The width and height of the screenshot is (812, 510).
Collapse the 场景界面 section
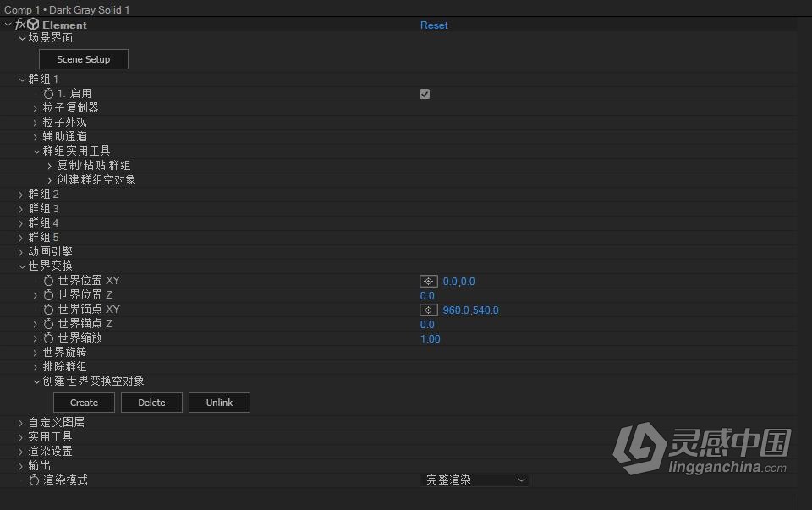pos(22,38)
